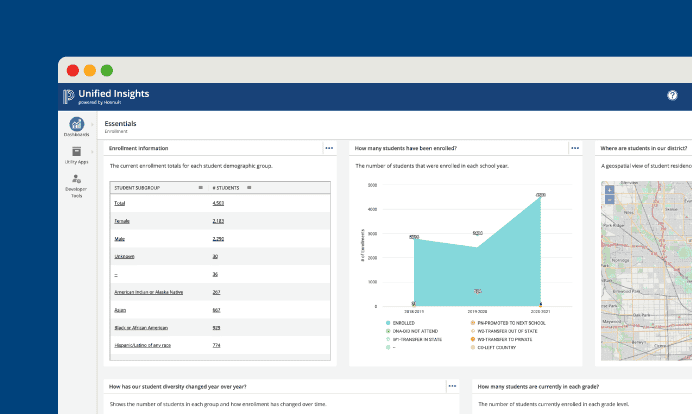Open Developer Tools in the sidebar
Screen dimensions: 692x414
click(76, 180)
